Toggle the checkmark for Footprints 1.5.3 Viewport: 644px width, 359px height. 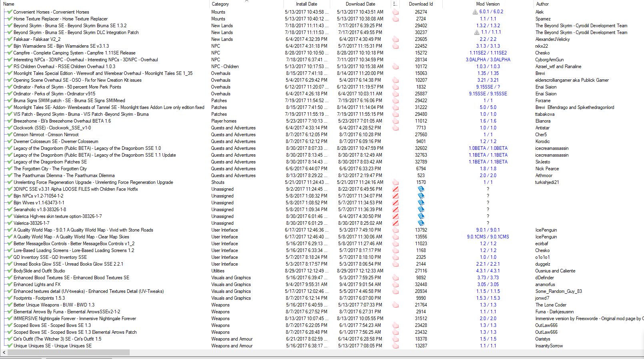click(10, 298)
